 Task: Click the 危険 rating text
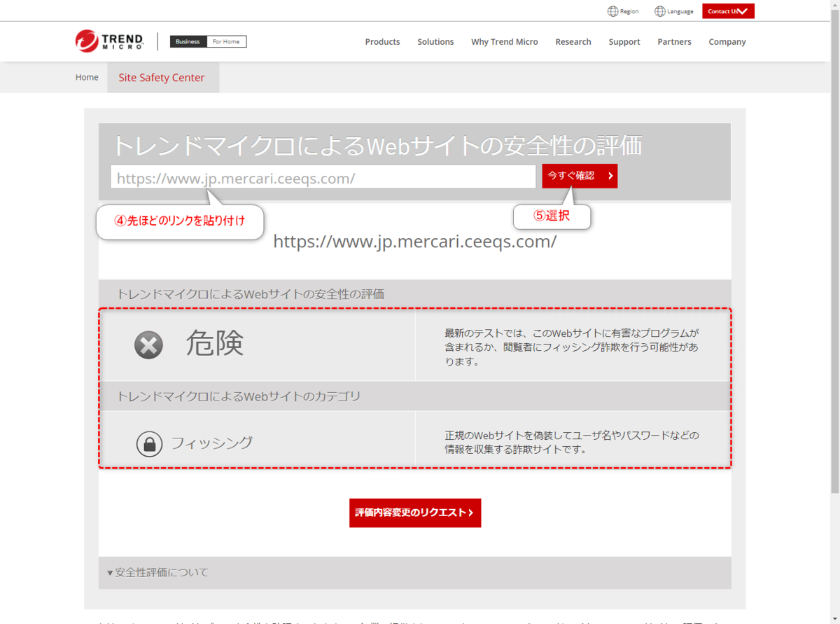[x=214, y=343]
